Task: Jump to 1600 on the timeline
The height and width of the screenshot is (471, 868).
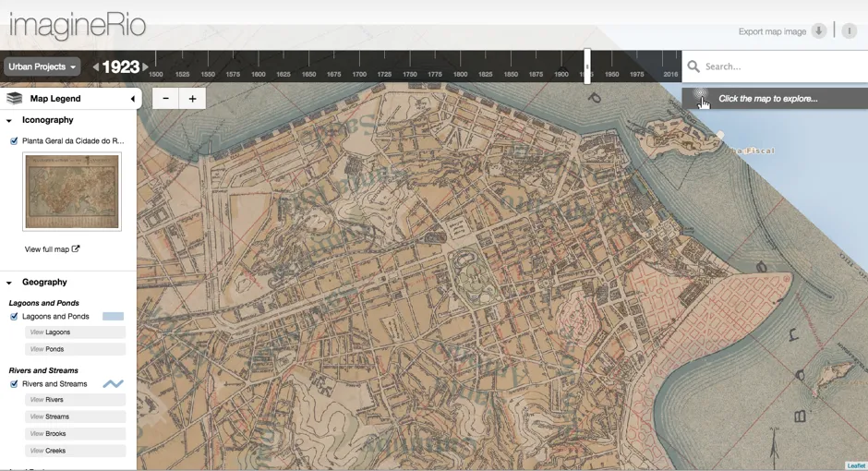Action: click(258, 74)
